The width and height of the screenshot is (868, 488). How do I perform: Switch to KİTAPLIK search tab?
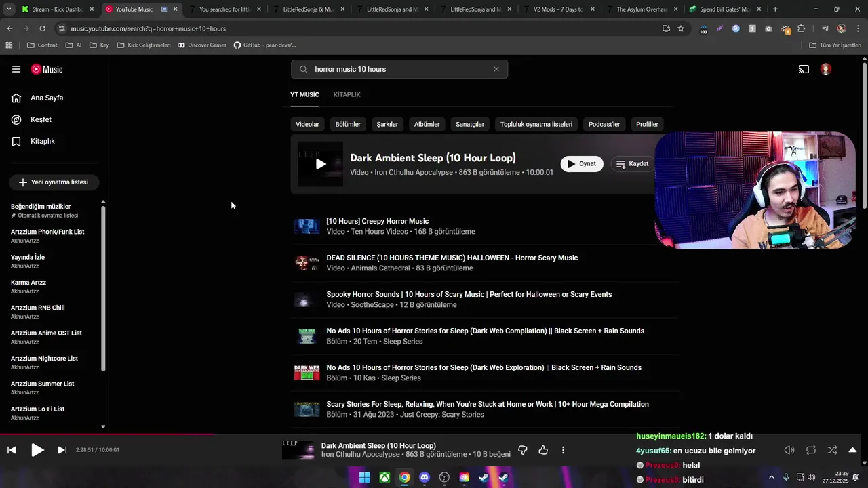347,94
